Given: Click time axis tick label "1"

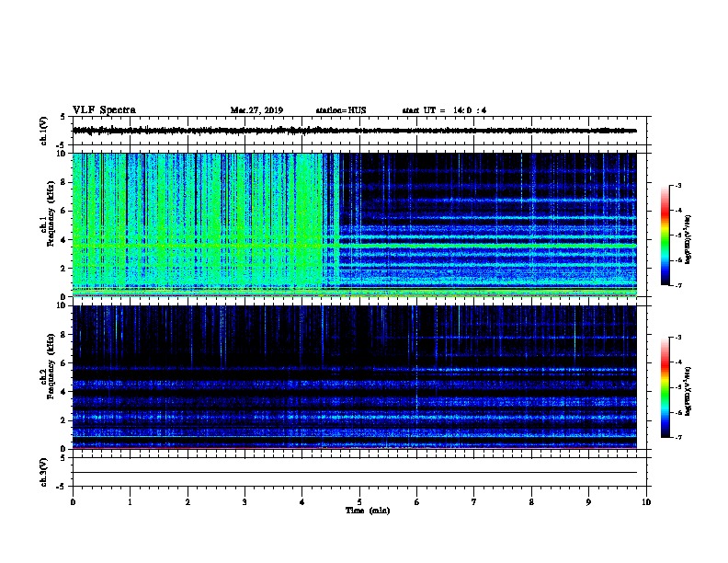Looking at the screenshot, I should (x=130, y=502).
